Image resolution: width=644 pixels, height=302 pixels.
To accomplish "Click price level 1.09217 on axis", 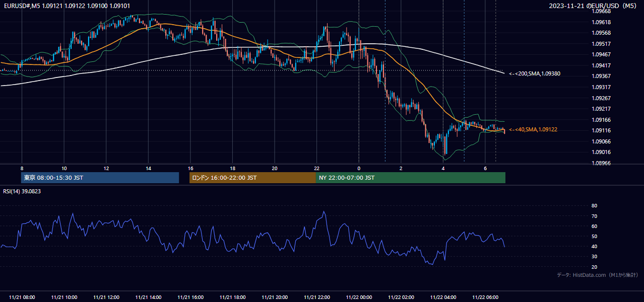I will [601, 109].
